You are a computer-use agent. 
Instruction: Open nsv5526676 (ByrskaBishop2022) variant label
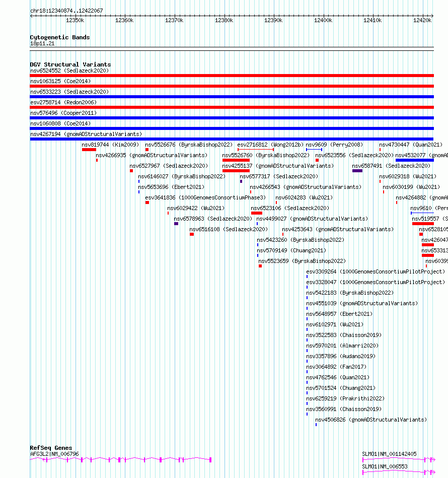[x=189, y=145]
